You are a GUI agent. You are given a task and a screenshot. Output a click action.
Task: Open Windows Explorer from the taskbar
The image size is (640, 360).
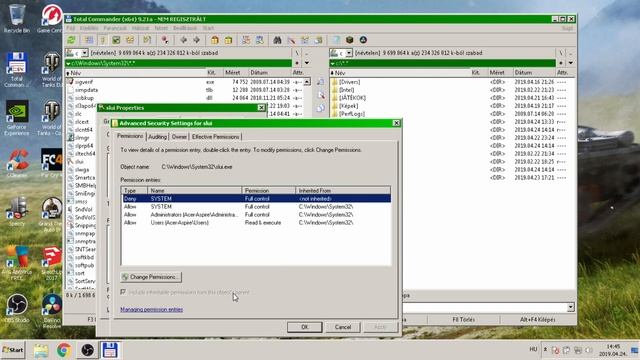tap(41, 350)
